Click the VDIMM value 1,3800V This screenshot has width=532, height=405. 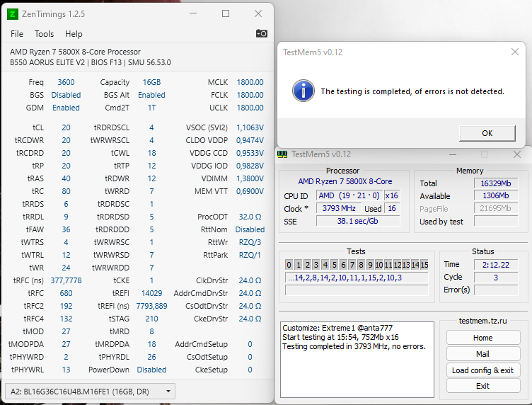(250, 178)
